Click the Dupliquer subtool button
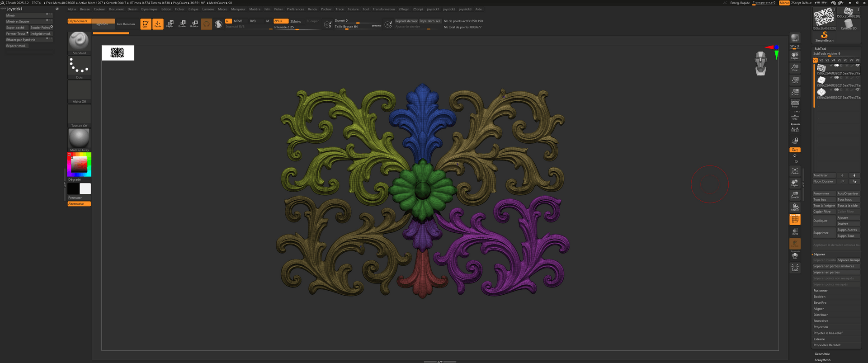The width and height of the screenshot is (868, 363). pyautogui.click(x=824, y=221)
